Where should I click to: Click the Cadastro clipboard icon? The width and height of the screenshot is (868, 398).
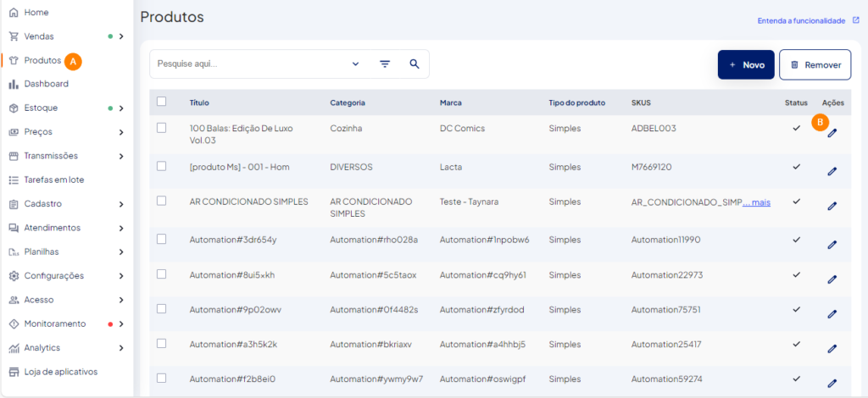[x=14, y=204]
